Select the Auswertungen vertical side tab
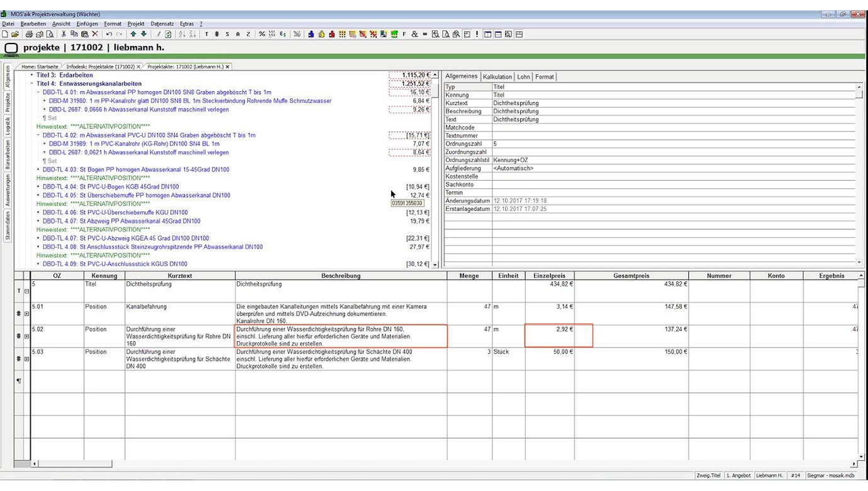 pyautogui.click(x=8, y=191)
